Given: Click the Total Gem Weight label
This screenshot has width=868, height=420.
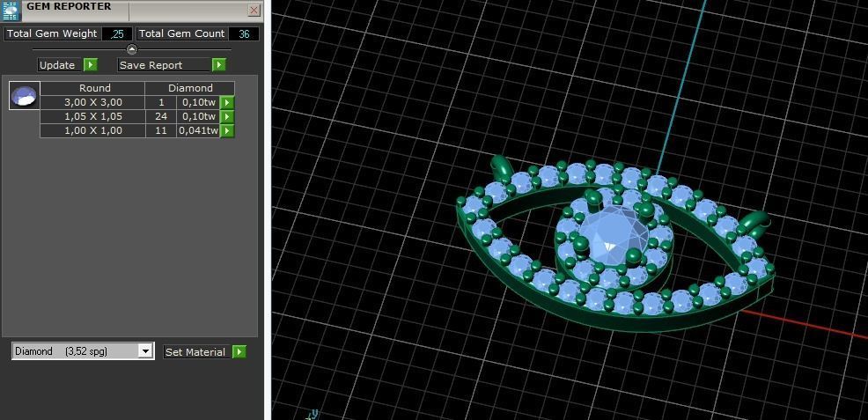Looking at the screenshot, I should pyautogui.click(x=52, y=33).
